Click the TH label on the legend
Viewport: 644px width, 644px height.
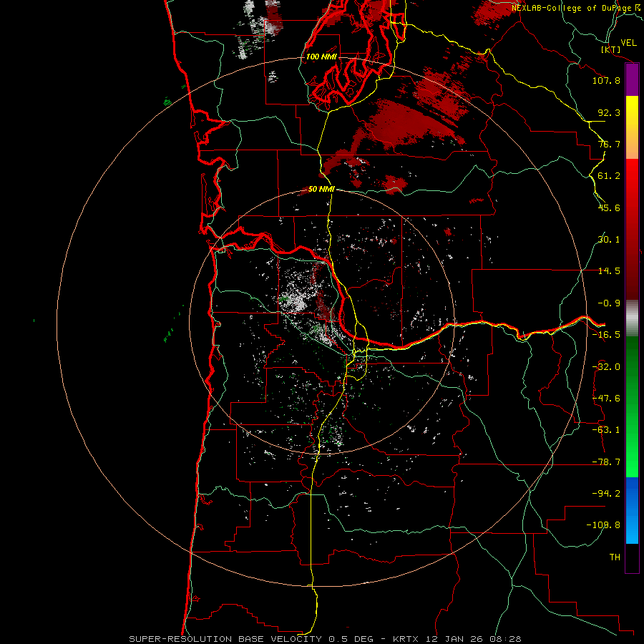coord(615,557)
